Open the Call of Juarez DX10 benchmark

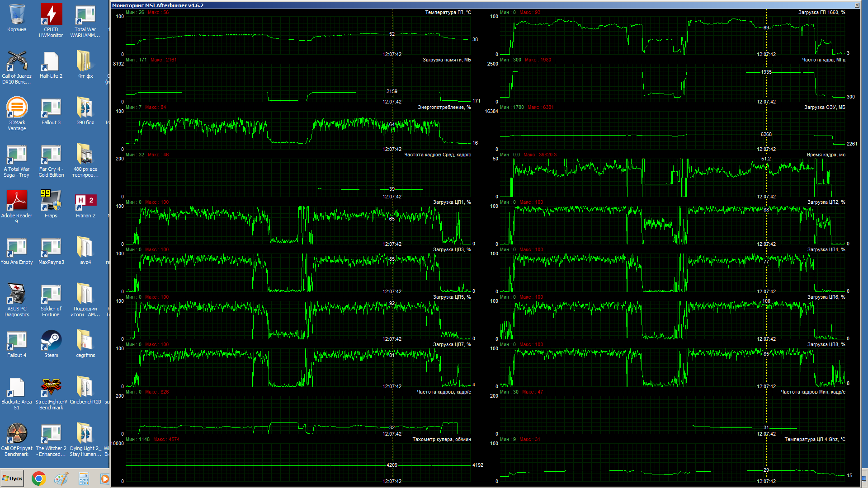point(17,62)
